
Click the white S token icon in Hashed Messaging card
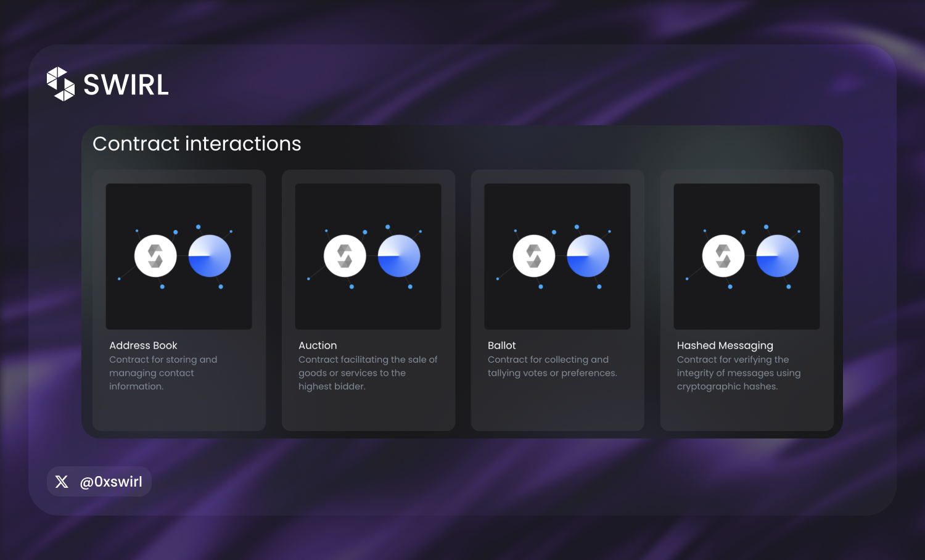click(x=723, y=256)
